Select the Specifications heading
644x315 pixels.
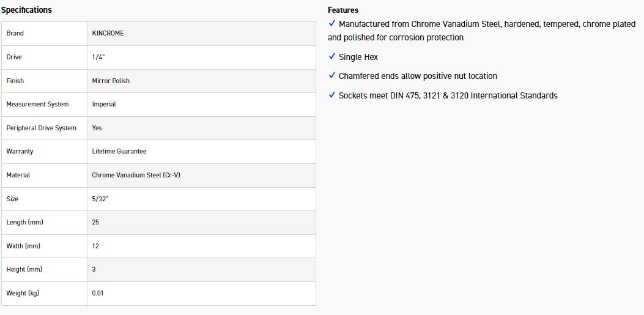(x=26, y=10)
